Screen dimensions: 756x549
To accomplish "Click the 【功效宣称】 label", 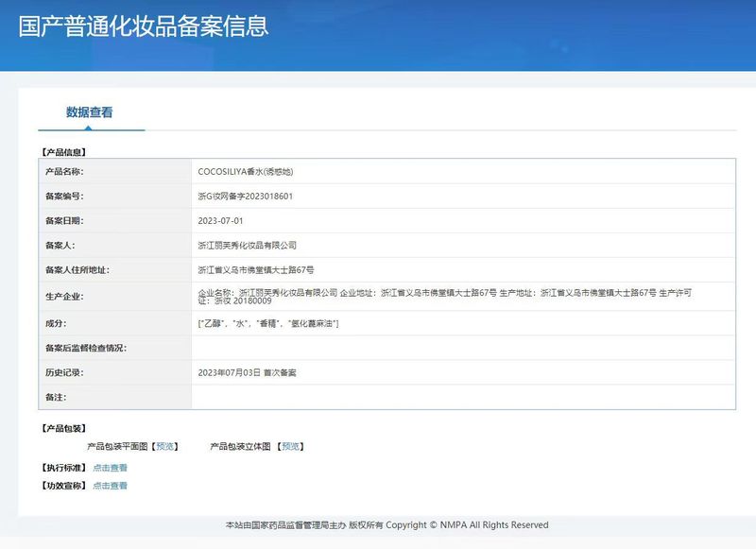I will 63,486.
